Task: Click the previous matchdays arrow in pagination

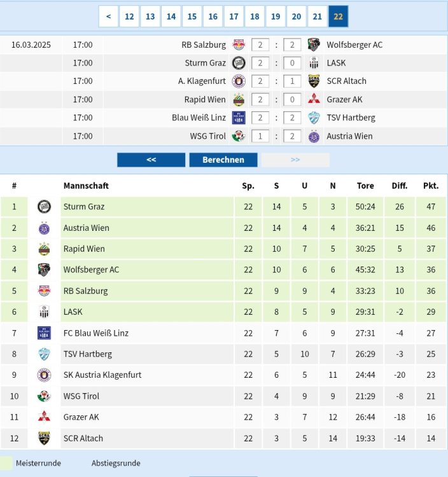Action: click(x=108, y=17)
